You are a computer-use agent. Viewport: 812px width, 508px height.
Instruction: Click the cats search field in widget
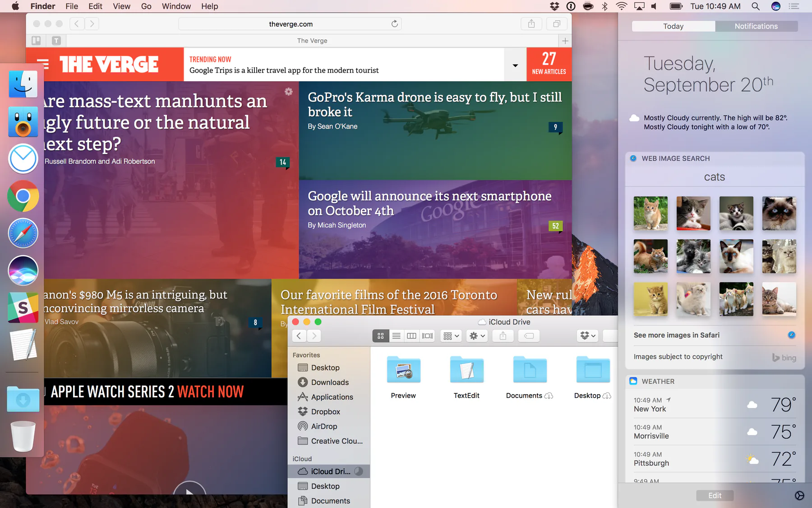(715, 177)
